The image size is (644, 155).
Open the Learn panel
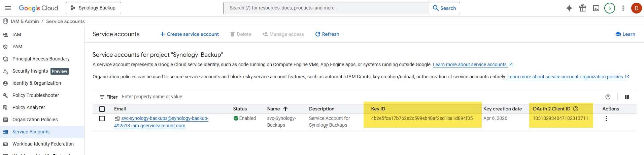click(625, 34)
